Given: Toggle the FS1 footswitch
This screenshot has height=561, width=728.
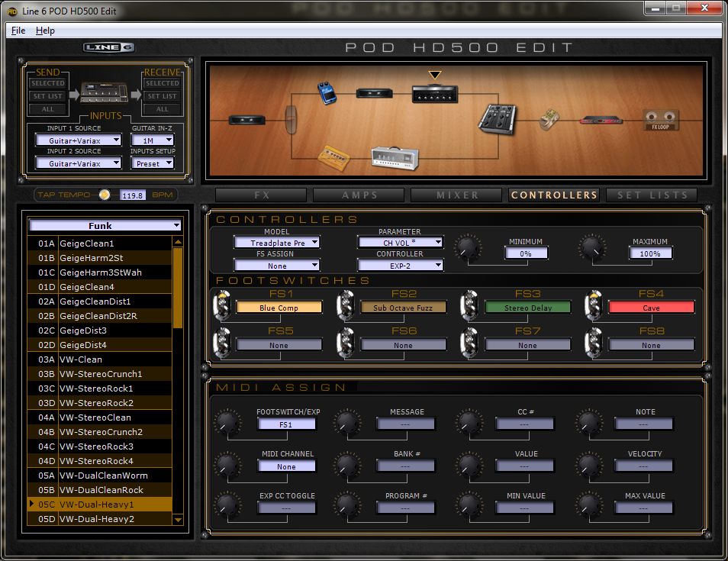Looking at the screenshot, I should (x=222, y=305).
